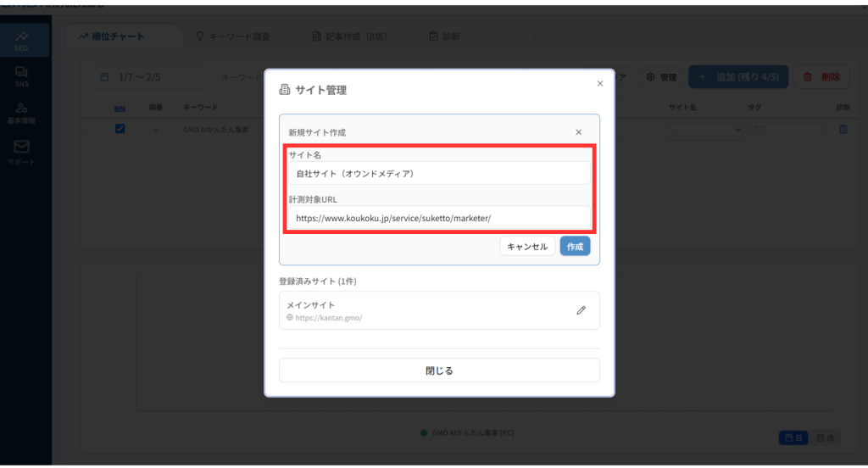The image size is (868, 468).
Task: Click the pencil edit icon for メインサイト
Action: tap(581, 310)
